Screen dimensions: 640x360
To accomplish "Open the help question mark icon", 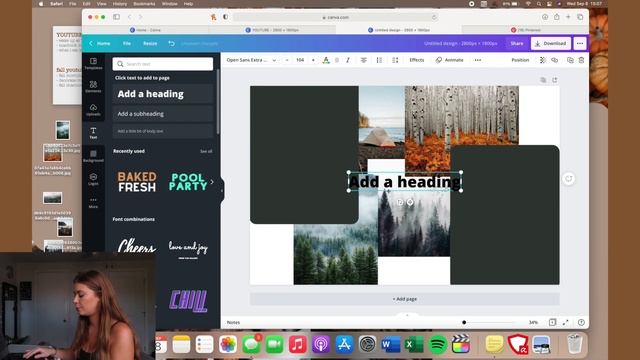I will 581,322.
